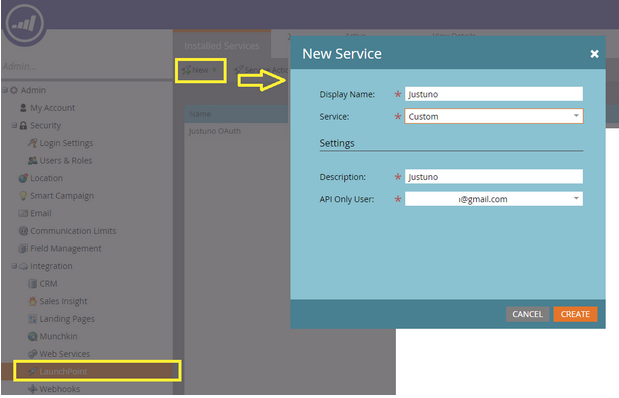Viewport: 619px width, 398px height.
Task: Click the Communication Limits icon
Action: click(23, 231)
